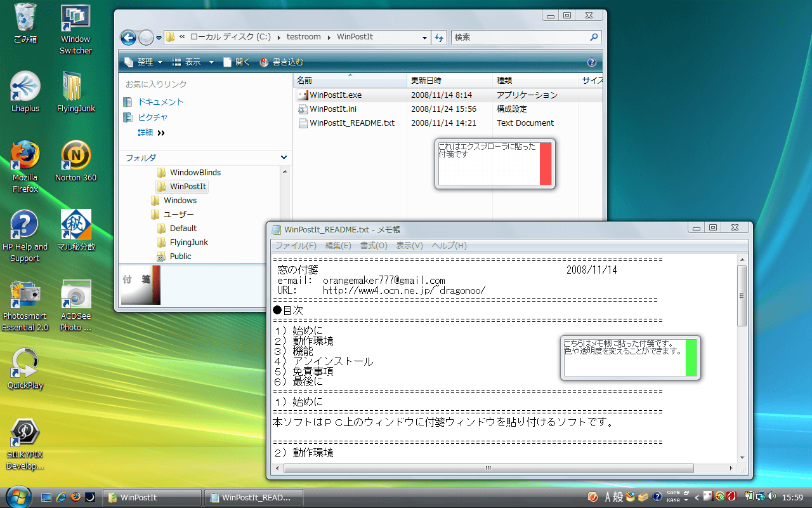
Task: Launch Mozilla Firefox desktop shortcut
Action: pos(25,167)
